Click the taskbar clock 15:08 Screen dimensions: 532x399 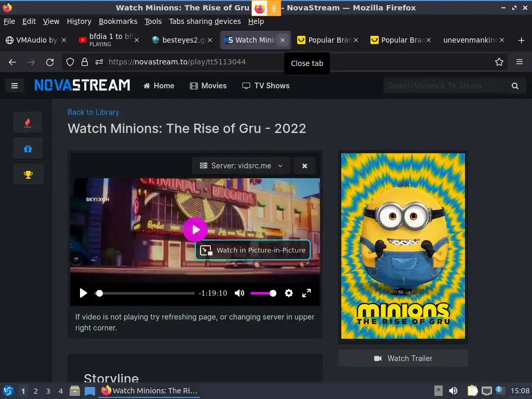click(520, 391)
